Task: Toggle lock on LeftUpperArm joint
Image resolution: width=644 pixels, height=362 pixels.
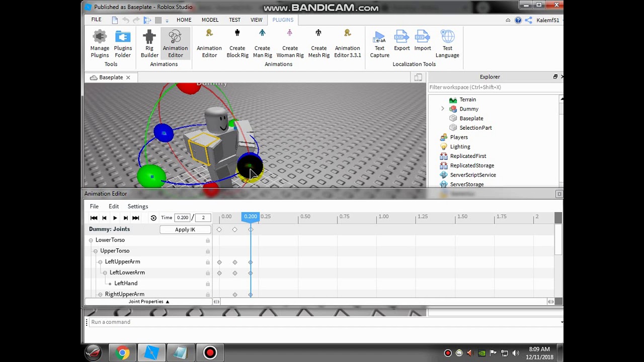Action: [207, 262]
